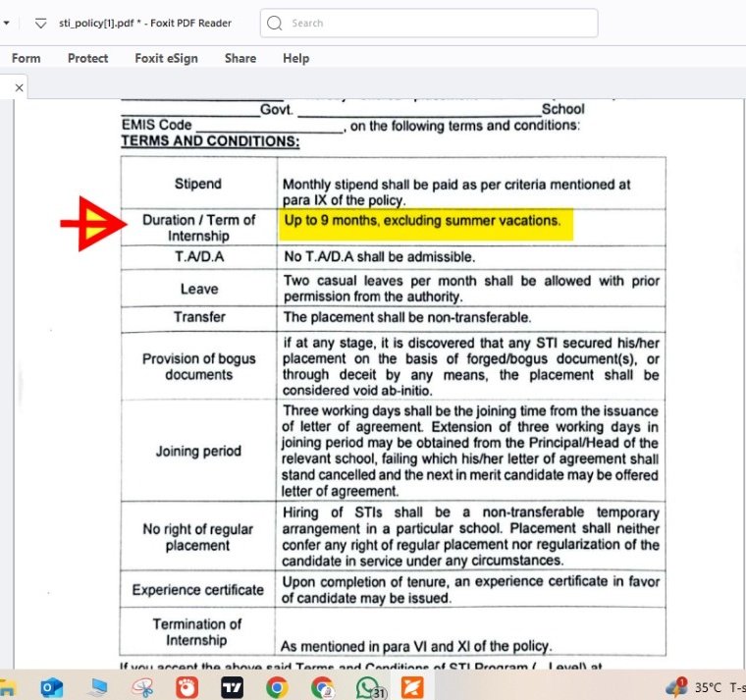Open the plain Google Chrome taskbar icon
Screen dimensions: 746x700
tap(277, 687)
